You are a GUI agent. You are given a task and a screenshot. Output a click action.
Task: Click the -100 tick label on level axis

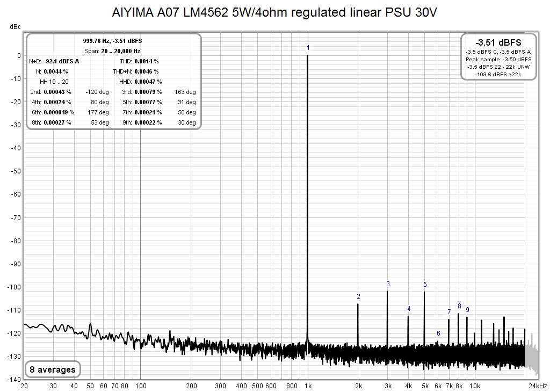[x=15, y=287]
